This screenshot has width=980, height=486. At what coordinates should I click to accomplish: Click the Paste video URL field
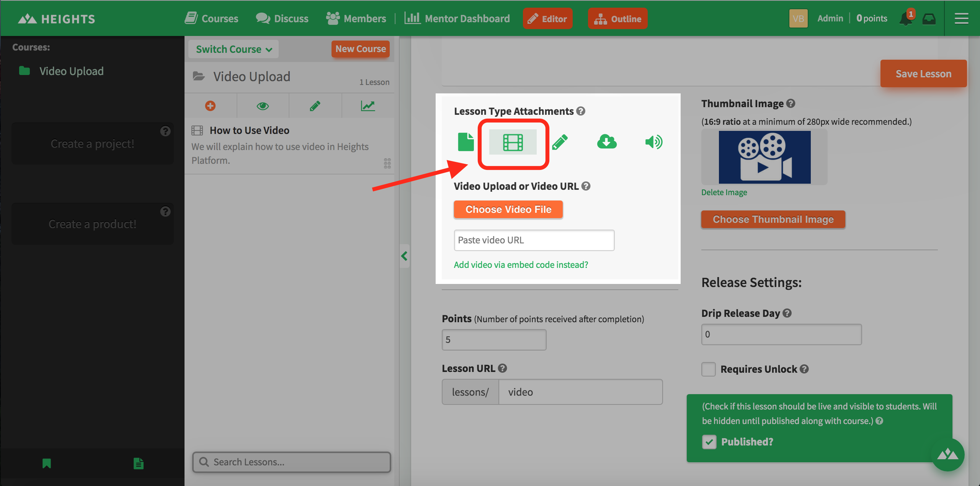coord(534,240)
